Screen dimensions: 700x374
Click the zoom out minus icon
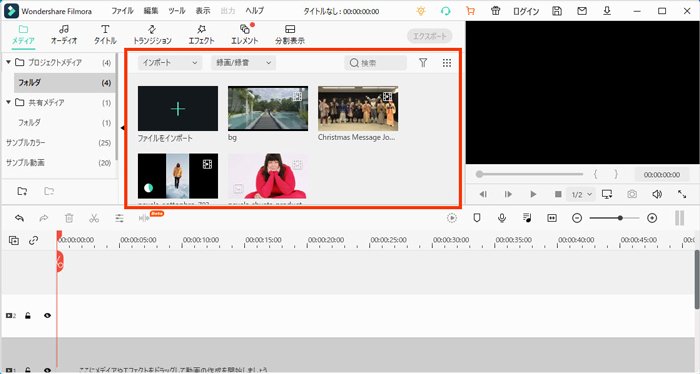(x=577, y=218)
